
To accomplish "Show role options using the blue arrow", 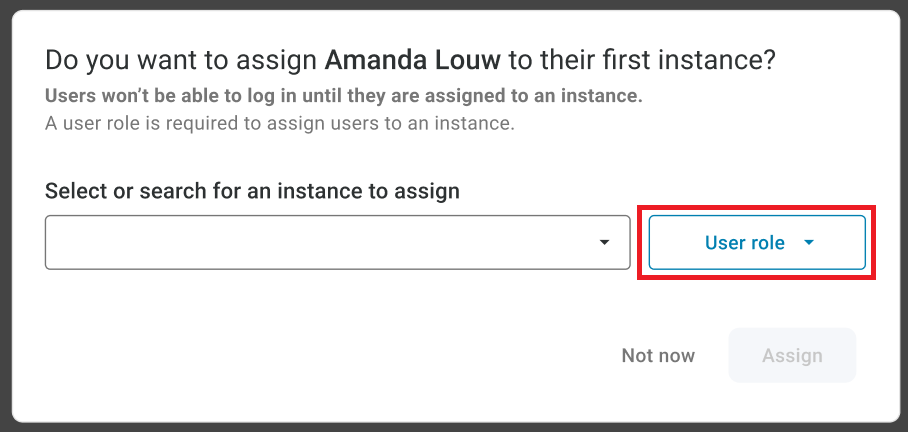I will (x=809, y=243).
